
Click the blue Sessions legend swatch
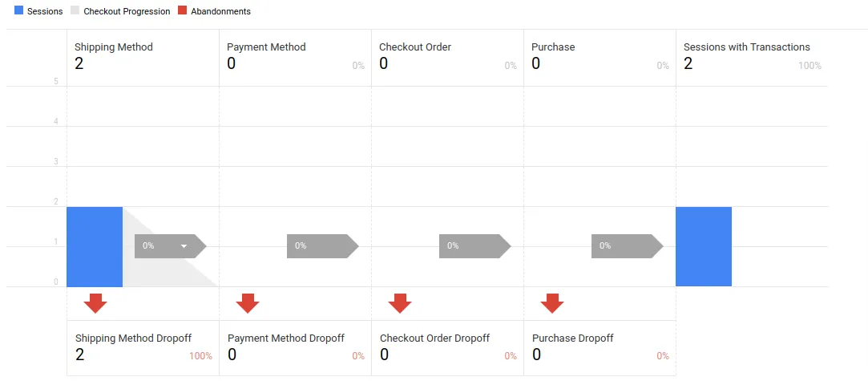[19, 11]
